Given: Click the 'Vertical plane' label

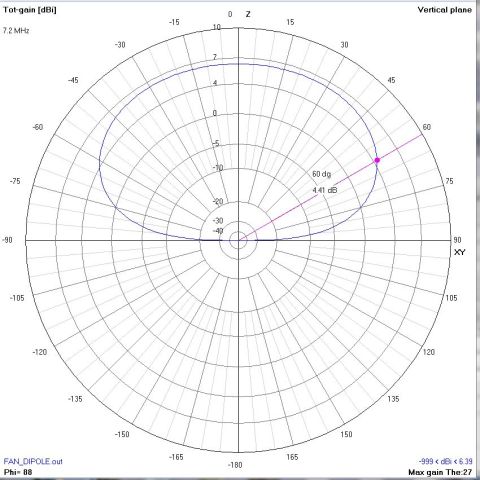Looking at the screenshot, I should (x=445, y=10).
